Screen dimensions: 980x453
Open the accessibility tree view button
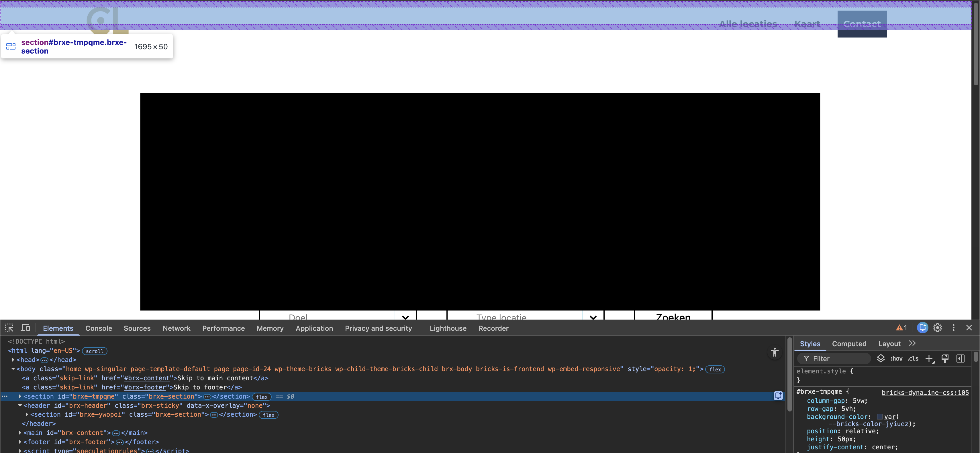tap(775, 352)
